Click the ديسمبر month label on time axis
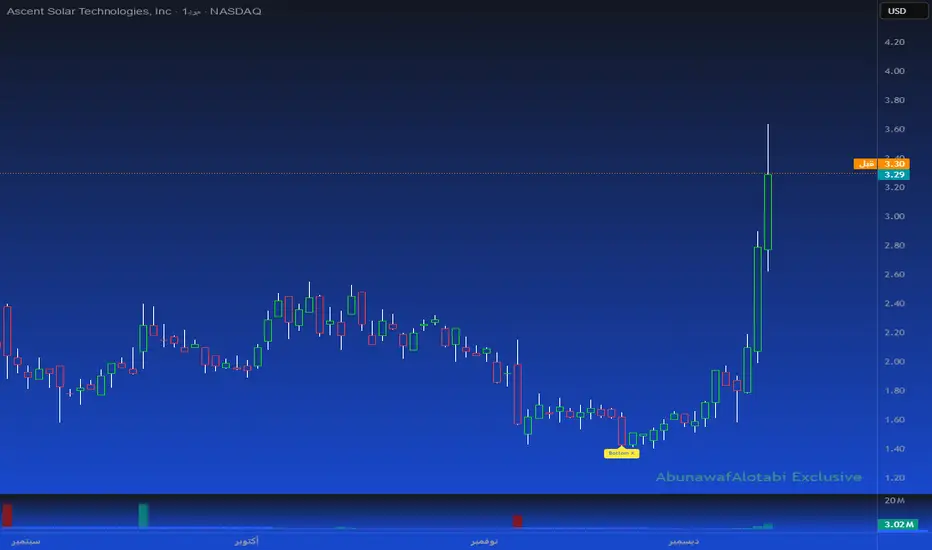 (684, 541)
